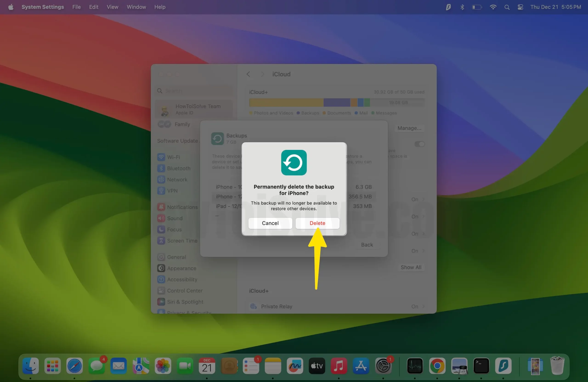Launch Freeform from the Dock
The height and width of the screenshot is (382, 588).
(295, 365)
